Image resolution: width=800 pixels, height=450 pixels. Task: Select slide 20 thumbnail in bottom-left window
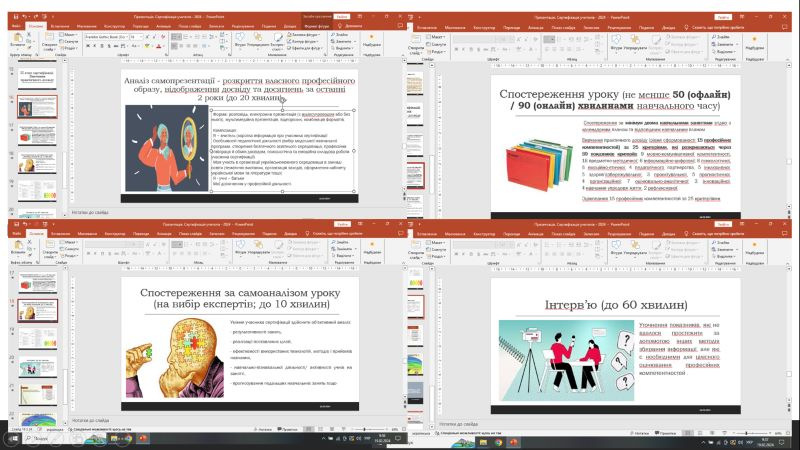(x=37, y=366)
